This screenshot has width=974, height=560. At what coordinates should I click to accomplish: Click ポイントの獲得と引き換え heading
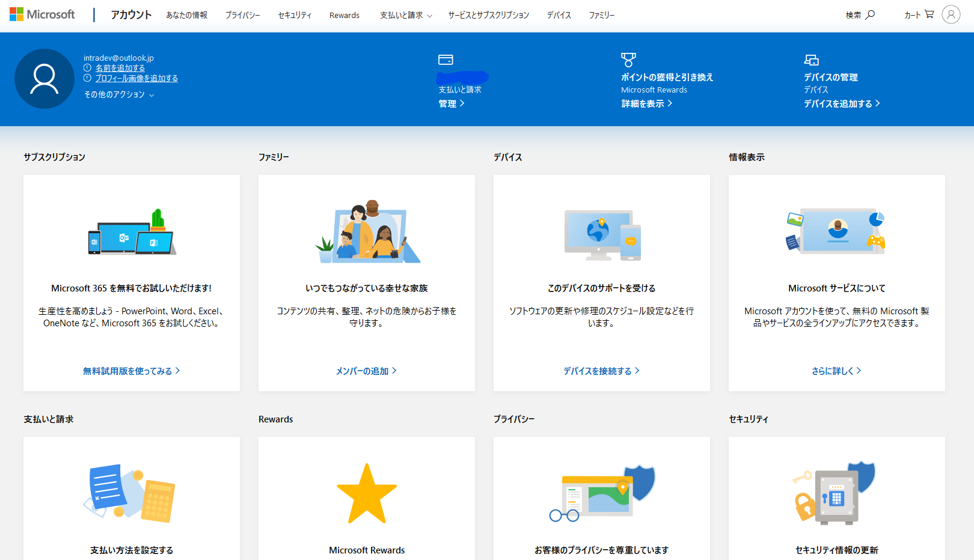click(667, 77)
